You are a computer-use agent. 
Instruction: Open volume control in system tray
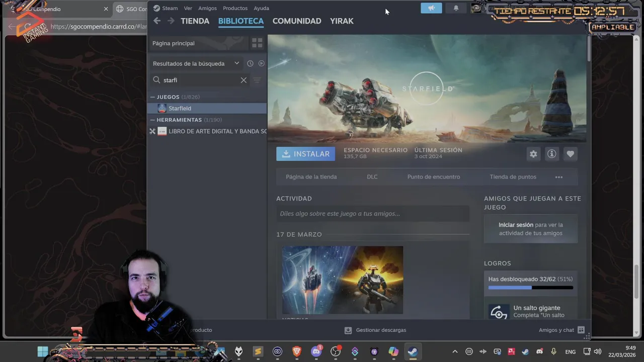pyautogui.click(x=598, y=351)
